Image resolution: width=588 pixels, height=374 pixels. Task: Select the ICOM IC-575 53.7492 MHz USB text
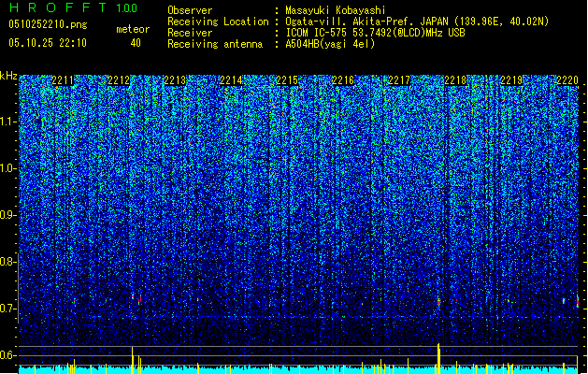(375, 33)
